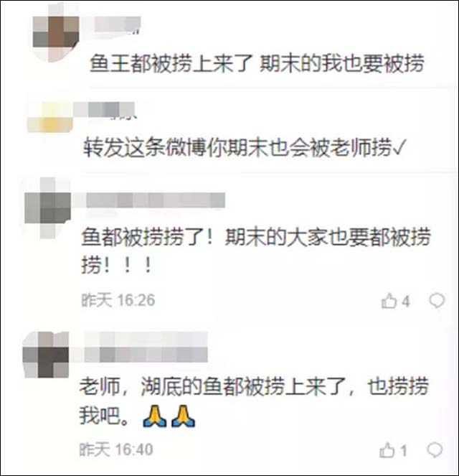Tap thumbs-up on the 16:40 comment
Viewport: 459px width, 476px height.
387,450
